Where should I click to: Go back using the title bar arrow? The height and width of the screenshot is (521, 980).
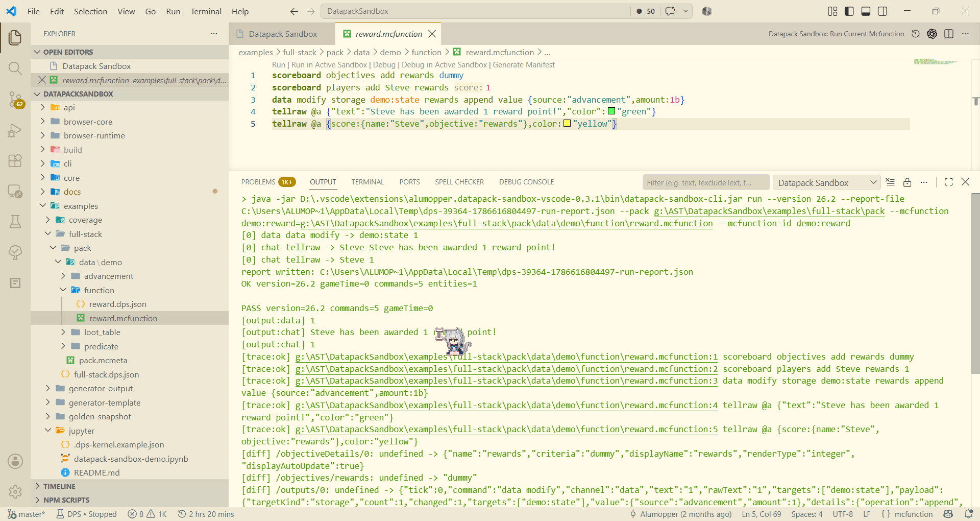[294, 11]
